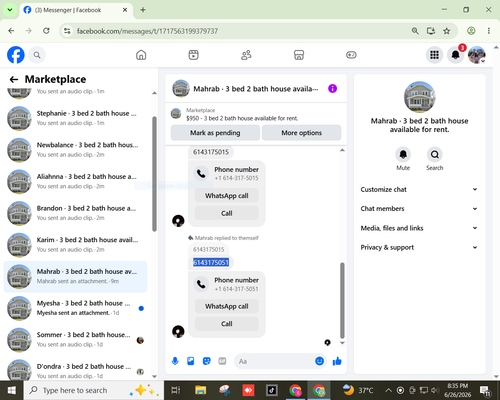
Task: Show hidden system tray icons chevron
Action: [388, 390]
